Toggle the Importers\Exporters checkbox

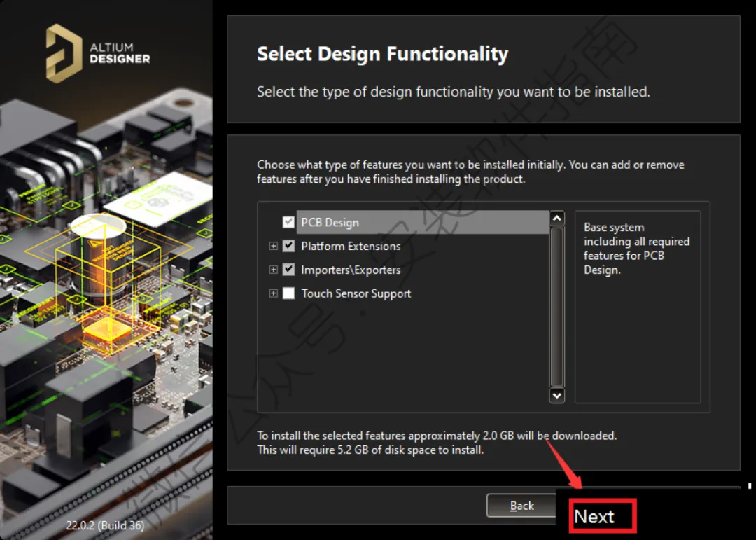click(x=288, y=269)
